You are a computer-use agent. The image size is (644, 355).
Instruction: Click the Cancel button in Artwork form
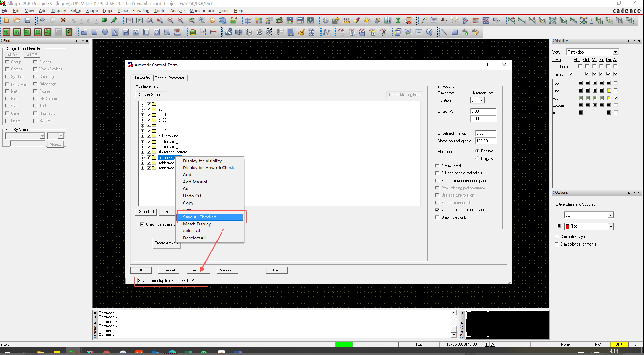pos(169,270)
